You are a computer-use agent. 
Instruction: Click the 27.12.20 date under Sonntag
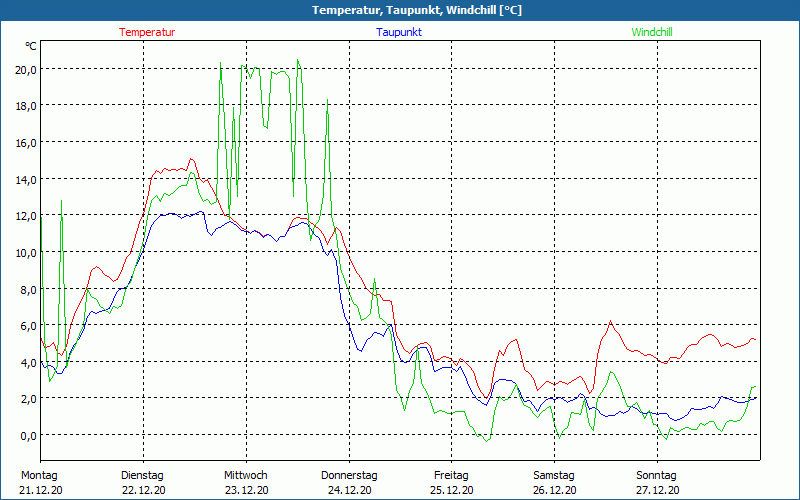coord(657,490)
